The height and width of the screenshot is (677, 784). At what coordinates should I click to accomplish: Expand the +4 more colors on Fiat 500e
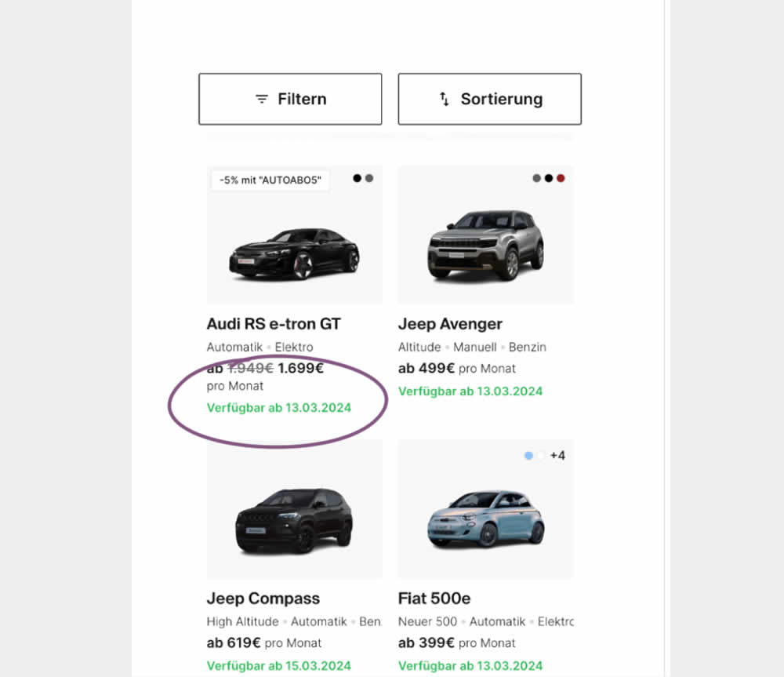[557, 455]
